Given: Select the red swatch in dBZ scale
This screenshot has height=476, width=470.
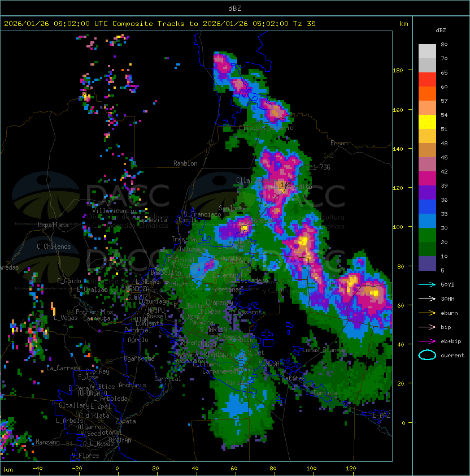Looking at the screenshot, I should [427, 80].
